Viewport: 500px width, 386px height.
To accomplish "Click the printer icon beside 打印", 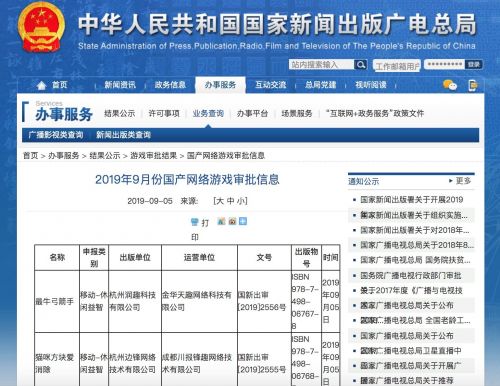I will [194, 222].
